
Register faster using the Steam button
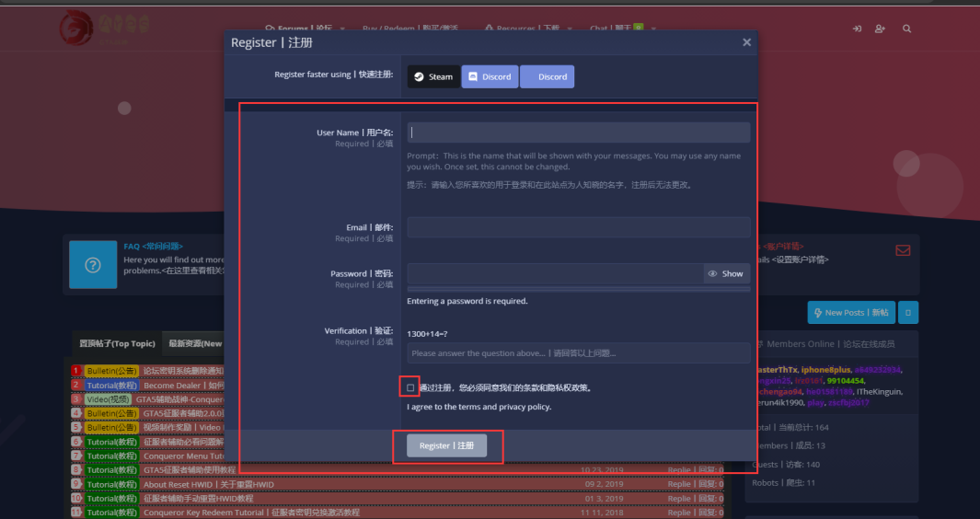click(x=433, y=77)
